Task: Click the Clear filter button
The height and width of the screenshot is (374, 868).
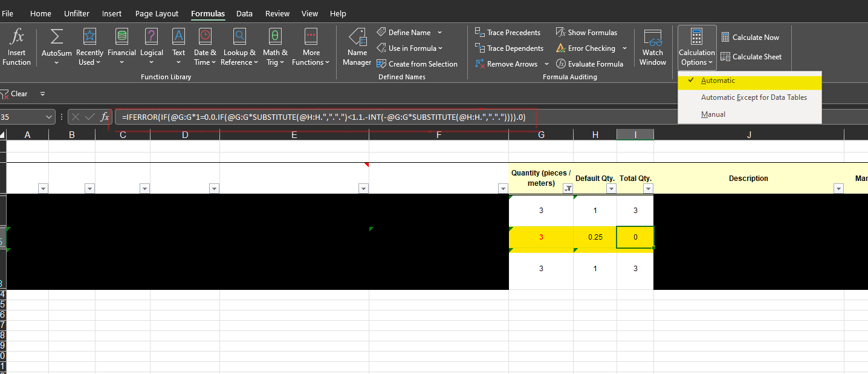Action: coord(15,94)
